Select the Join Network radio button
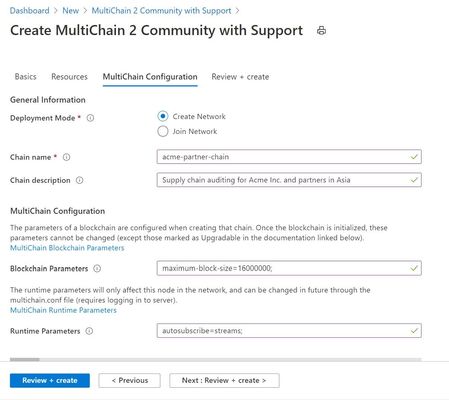449x400 pixels. (x=163, y=131)
